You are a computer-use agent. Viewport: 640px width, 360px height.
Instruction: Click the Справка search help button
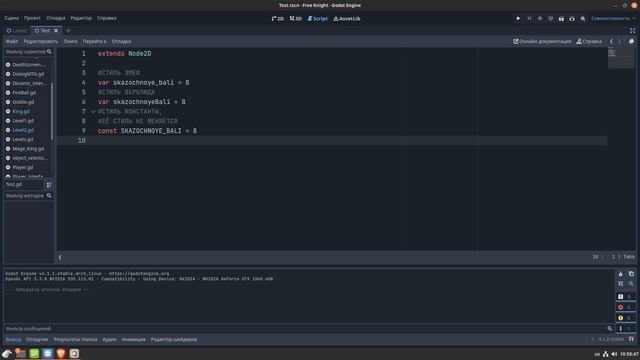589,41
